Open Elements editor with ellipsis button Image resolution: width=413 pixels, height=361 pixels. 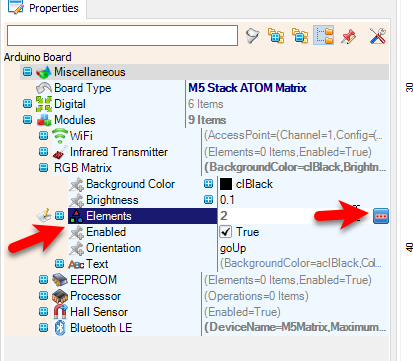pyautogui.click(x=381, y=216)
